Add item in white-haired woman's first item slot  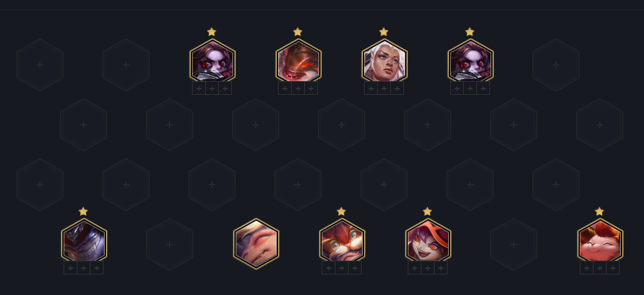point(371,89)
